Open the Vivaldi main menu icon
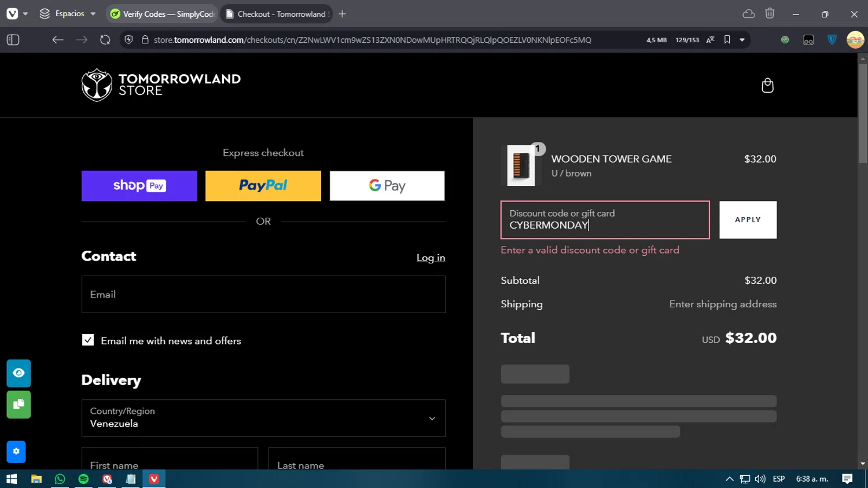This screenshot has height=488, width=868. pyautogui.click(x=12, y=14)
